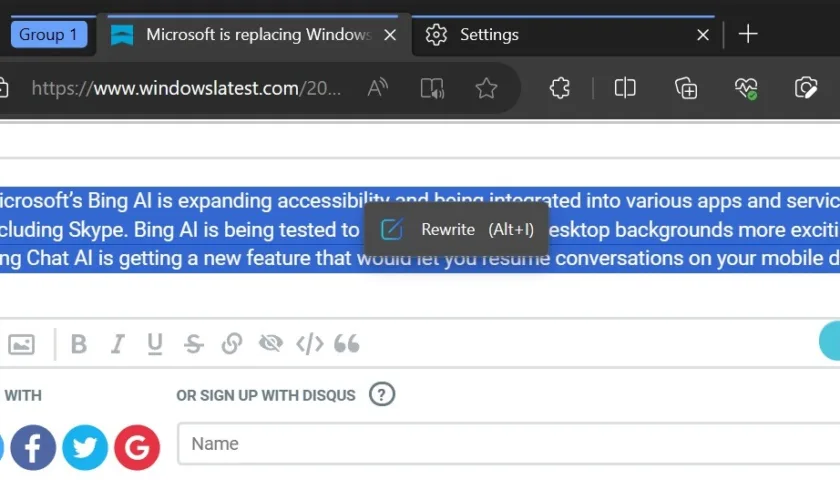Click the Name input field

[508, 444]
